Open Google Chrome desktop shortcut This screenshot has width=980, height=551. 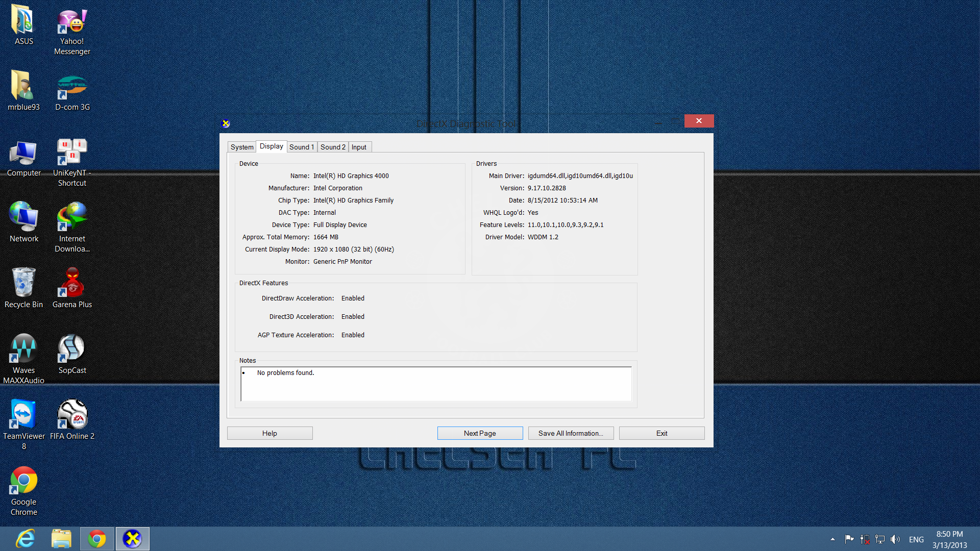click(23, 491)
